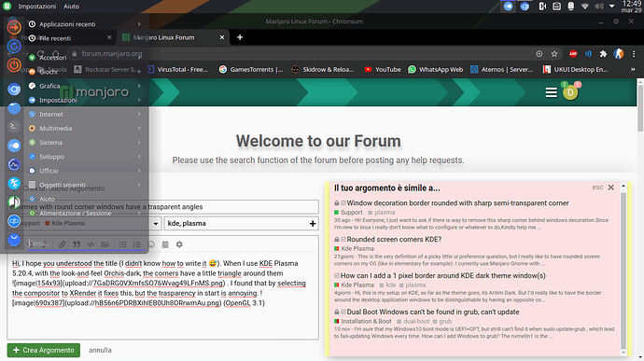
Task: Open the AdBlock Plus extension icon
Action: (x=573, y=54)
